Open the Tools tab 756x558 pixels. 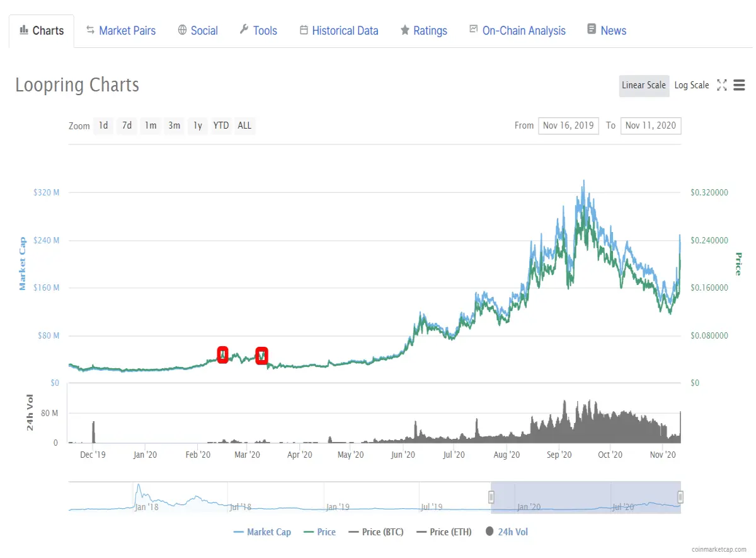click(258, 31)
